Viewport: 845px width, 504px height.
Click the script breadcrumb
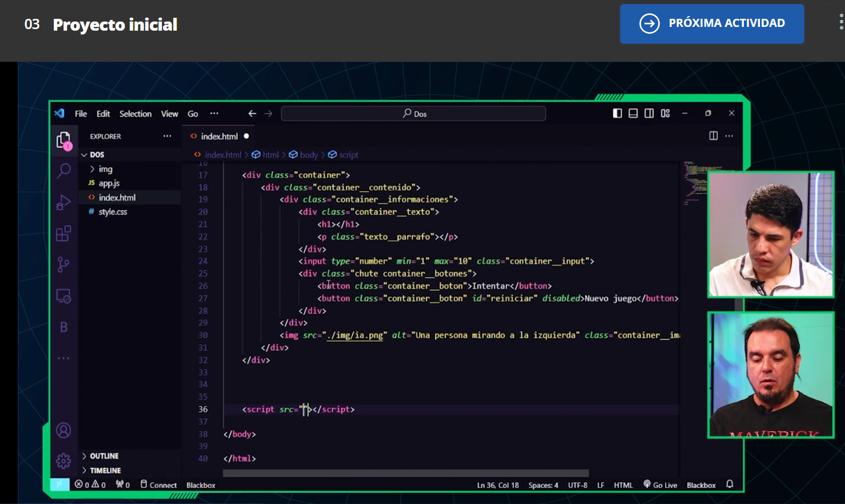[349, 155]
